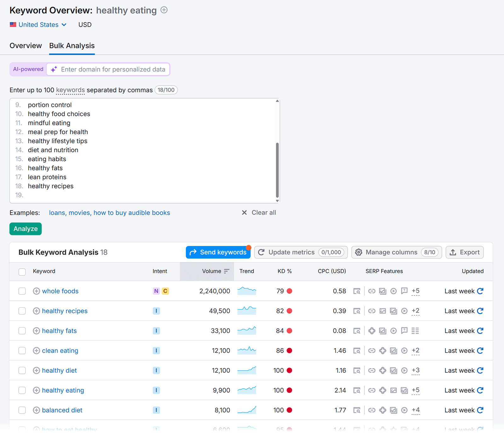Check the checkbox for the clean eating row
The height and width of the screenshot is (433, 504).
click(22, 350)
